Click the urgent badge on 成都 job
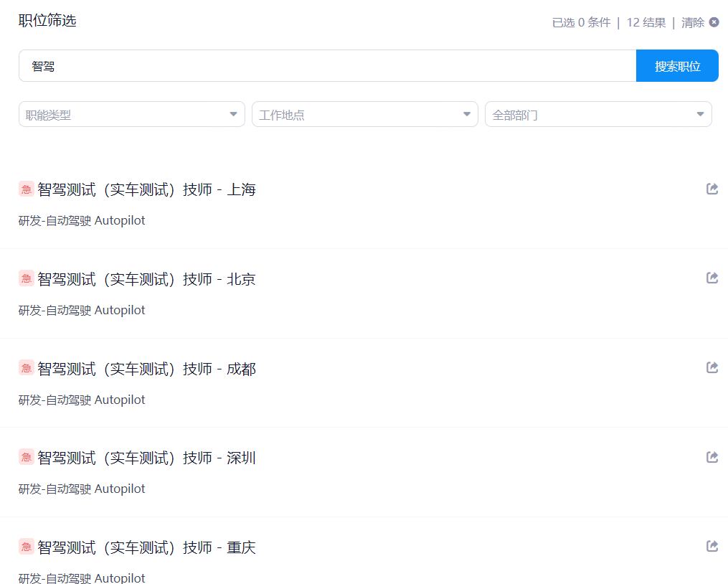The height and width of the screenshot is (584, 728). (x=27, y=368)
